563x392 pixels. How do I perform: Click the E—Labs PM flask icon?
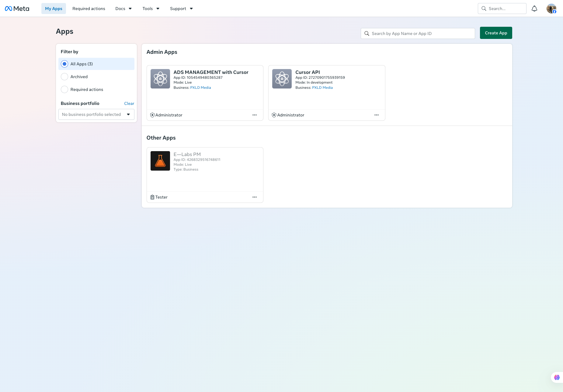[160, 161]
